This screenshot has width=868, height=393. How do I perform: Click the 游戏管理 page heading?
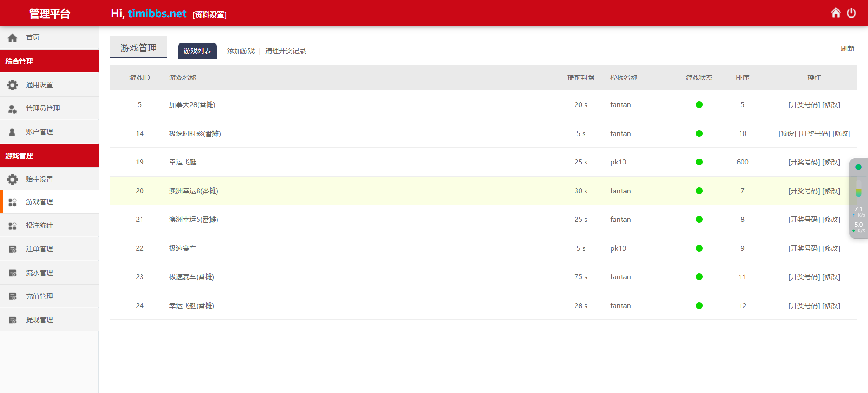pos(138,48)
